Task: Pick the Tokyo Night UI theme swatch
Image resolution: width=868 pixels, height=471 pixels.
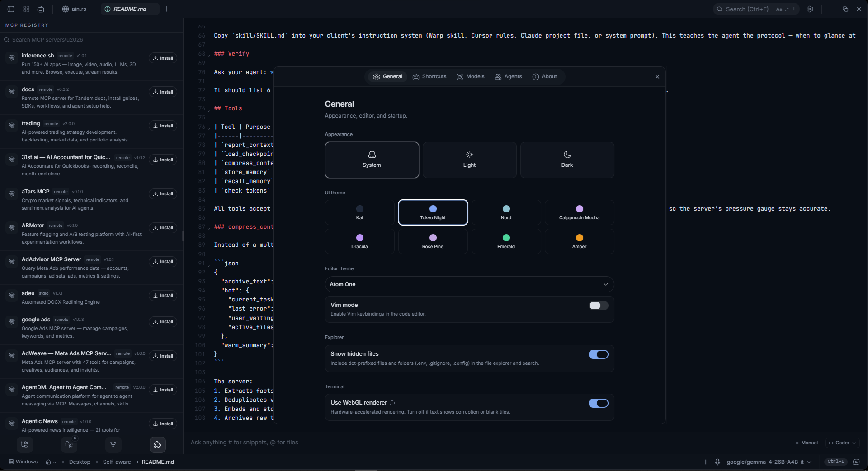Action: coord(433,212)
